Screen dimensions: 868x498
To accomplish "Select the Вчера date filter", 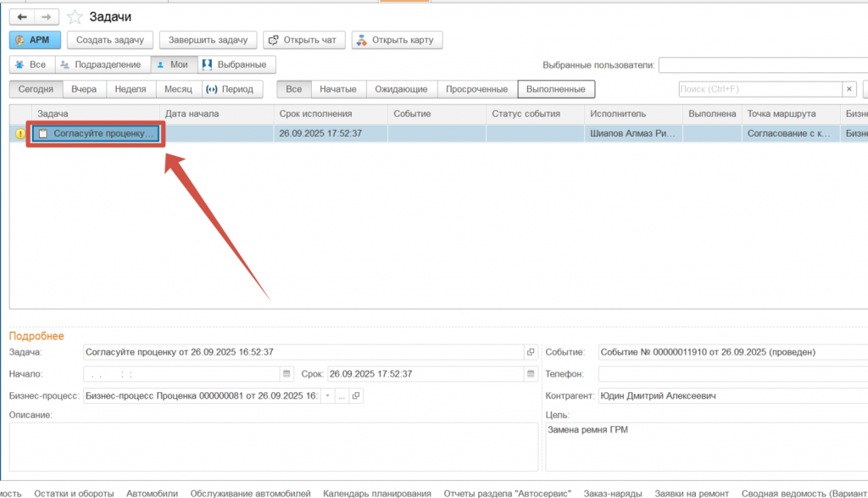I will [83, 89].
